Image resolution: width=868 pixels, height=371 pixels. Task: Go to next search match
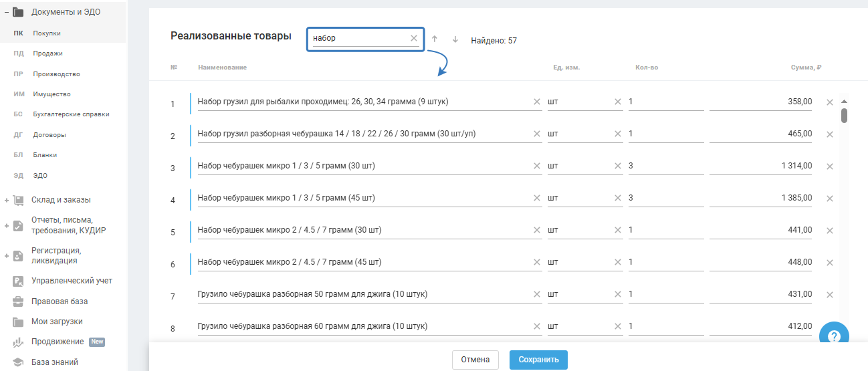pyautogui.click(x=455, y=39)
